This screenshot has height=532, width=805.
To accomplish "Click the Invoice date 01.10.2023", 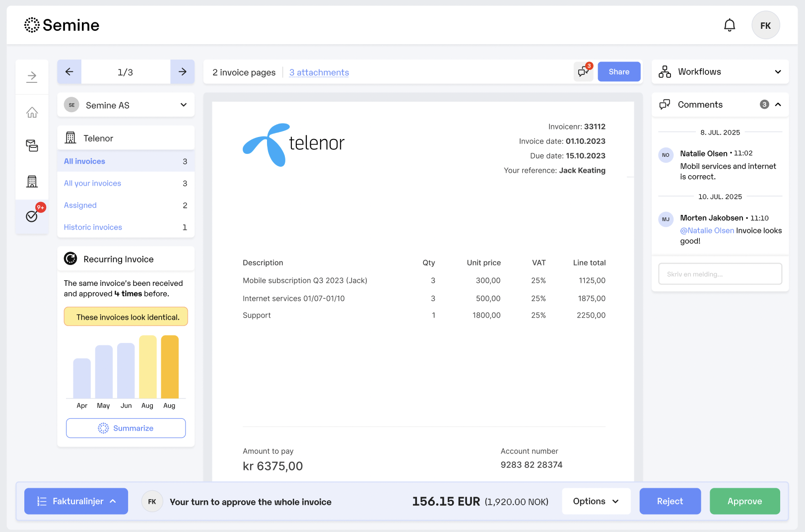I will 562,141.
